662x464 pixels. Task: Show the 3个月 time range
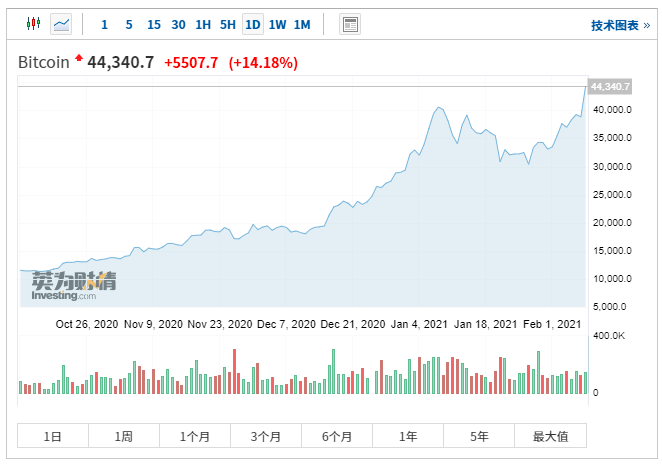[x=266, y=435]
